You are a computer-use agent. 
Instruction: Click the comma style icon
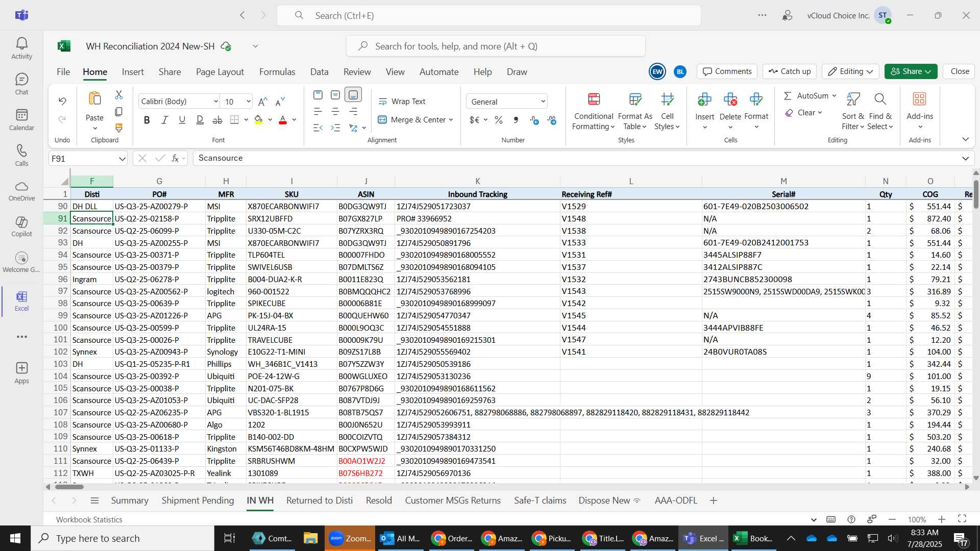point(516,120)
